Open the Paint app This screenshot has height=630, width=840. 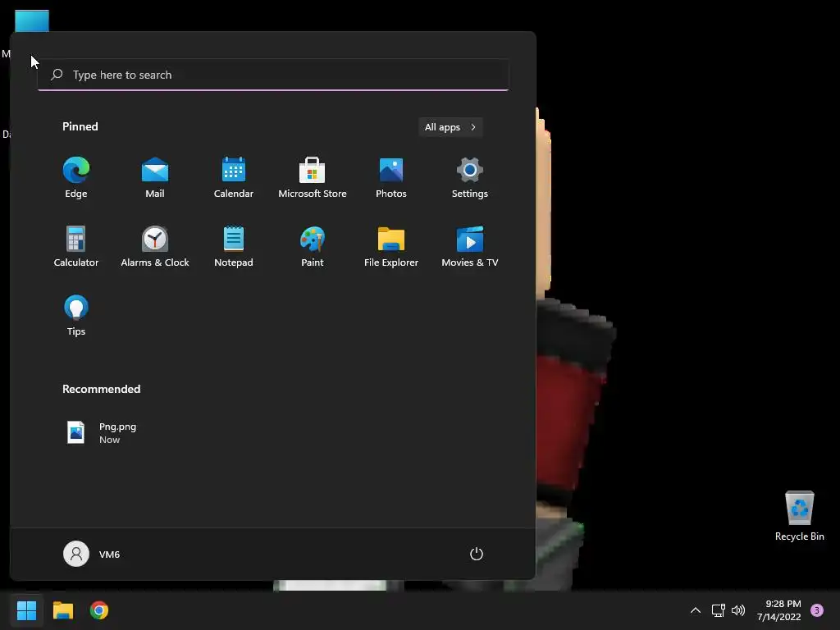313,246
